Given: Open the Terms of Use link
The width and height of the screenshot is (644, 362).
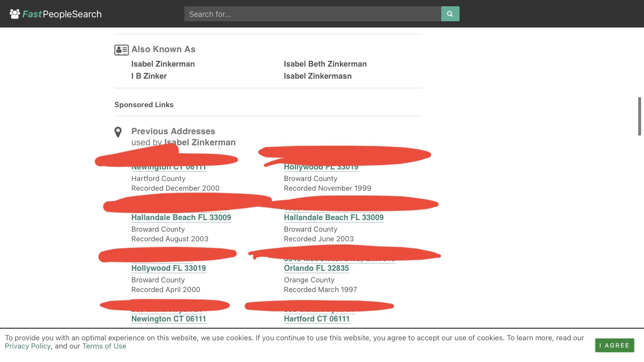Looking at the screenshot, I should pos(104,346).
